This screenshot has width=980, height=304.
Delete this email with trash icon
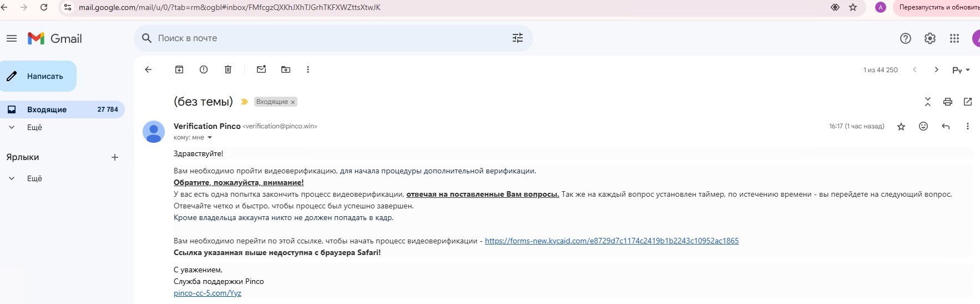click(x=228, y=69)
